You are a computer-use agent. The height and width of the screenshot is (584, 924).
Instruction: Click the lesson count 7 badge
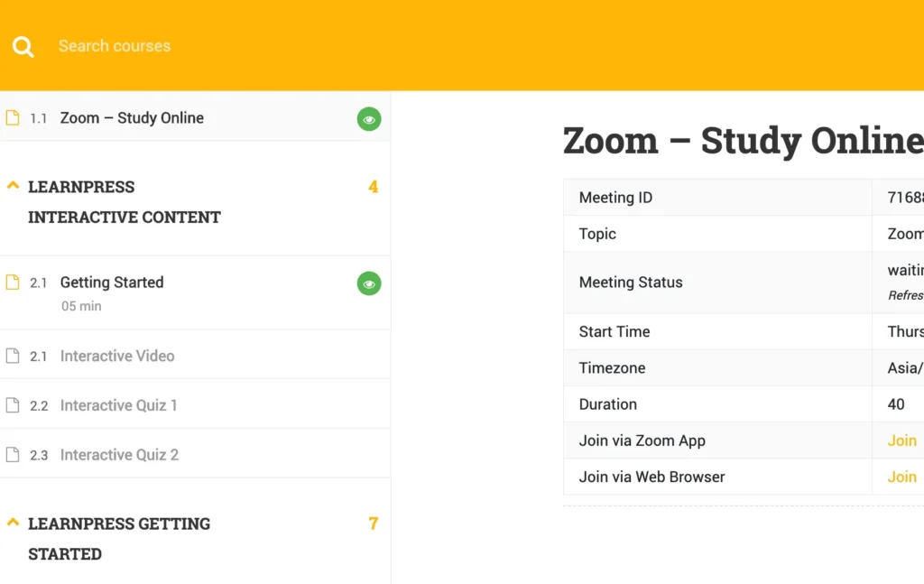click(373, 524)
